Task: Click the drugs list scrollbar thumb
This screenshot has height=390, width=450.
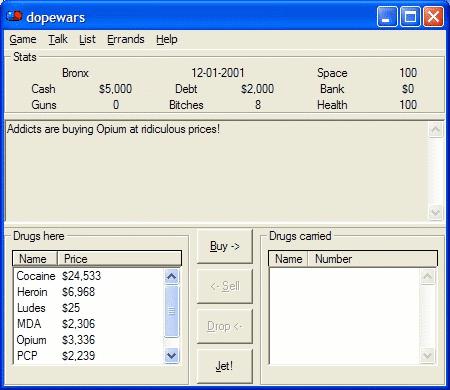Action: 172,311
